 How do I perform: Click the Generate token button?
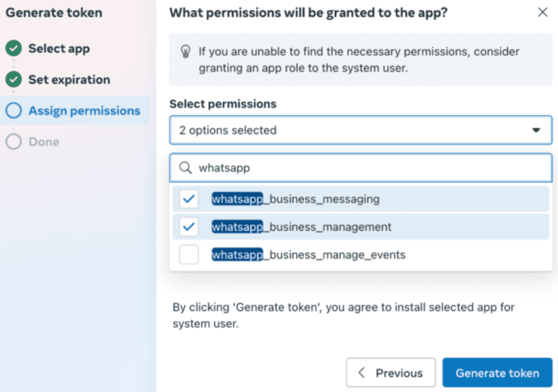(497, 372)
